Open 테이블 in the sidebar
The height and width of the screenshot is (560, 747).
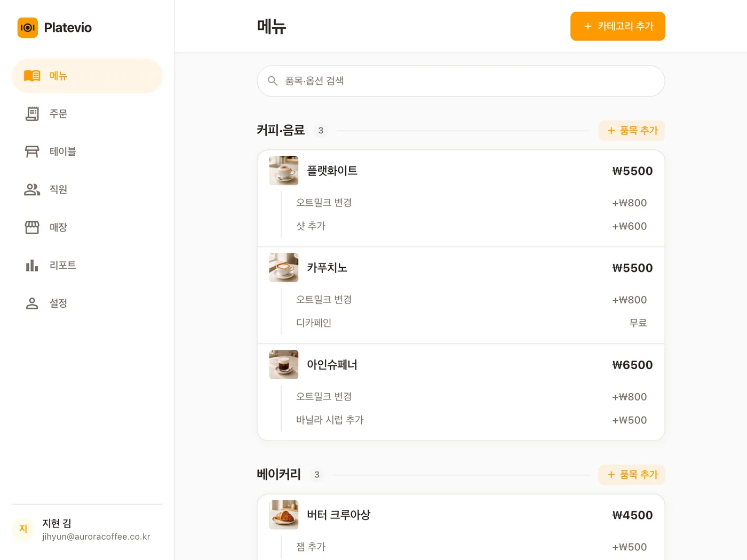(87, 151)
